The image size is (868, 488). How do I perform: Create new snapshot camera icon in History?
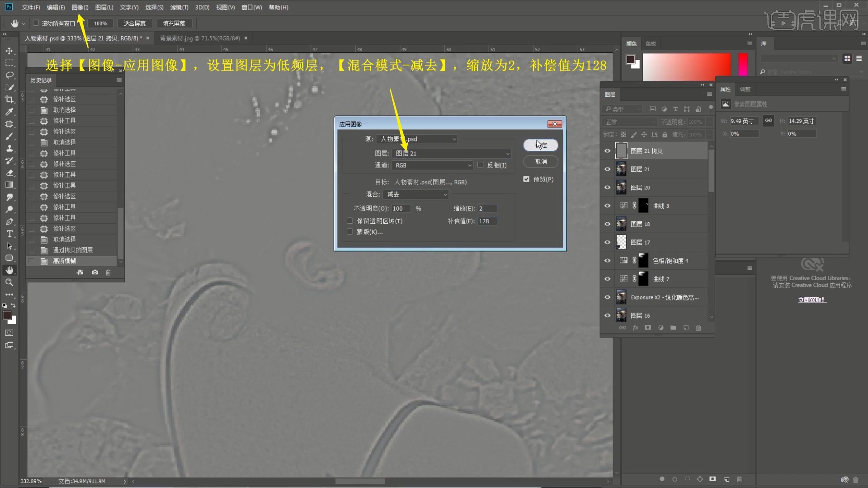click(x=95, y=272)
